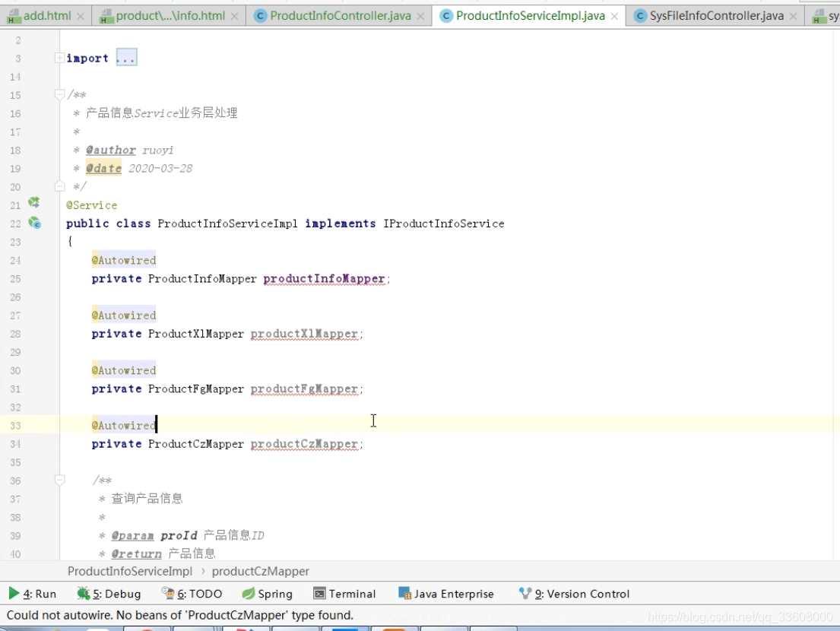Close the add.html tab
This screenshot has height=631, width=840.
[x=81, y=17]
